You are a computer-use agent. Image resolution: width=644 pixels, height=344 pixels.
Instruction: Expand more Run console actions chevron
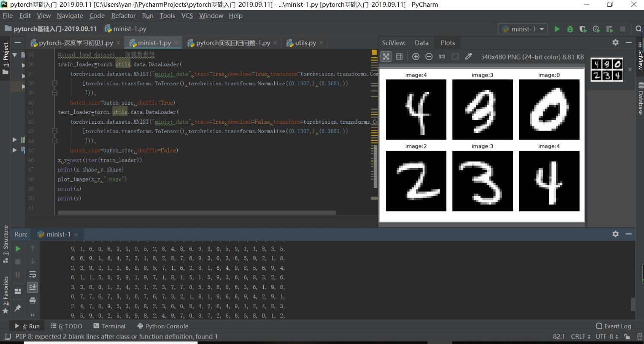coord(32,315)
